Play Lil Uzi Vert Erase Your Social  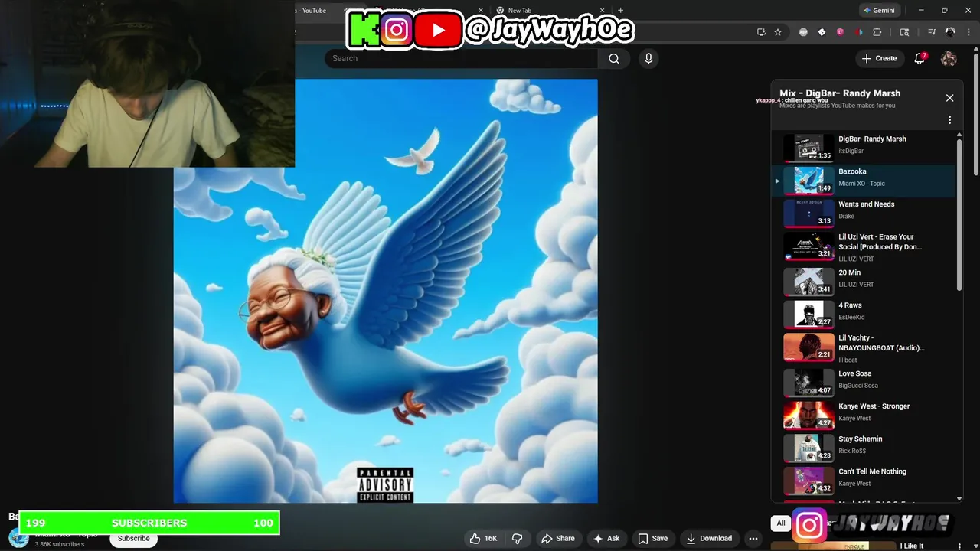[x=864, y=248]
